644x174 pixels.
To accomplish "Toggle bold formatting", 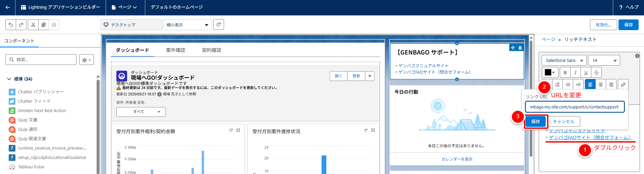I will pyautogui.click(x=565, y=72).
